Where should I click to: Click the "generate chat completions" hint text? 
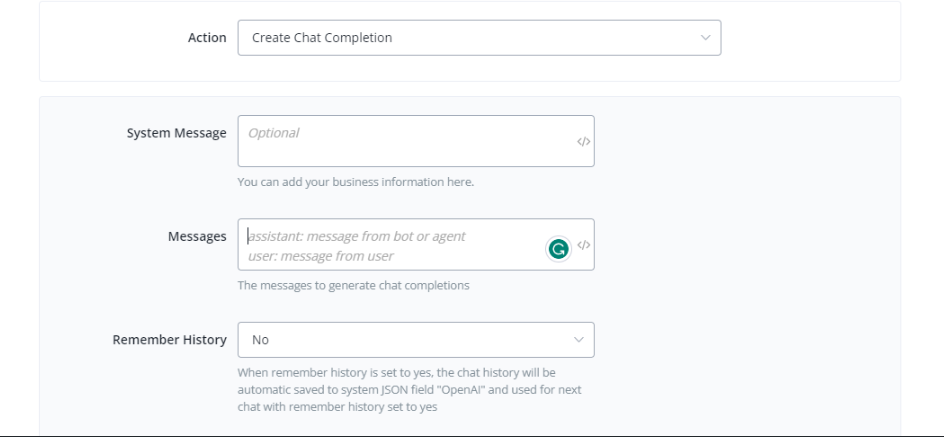tap(353, 285)
